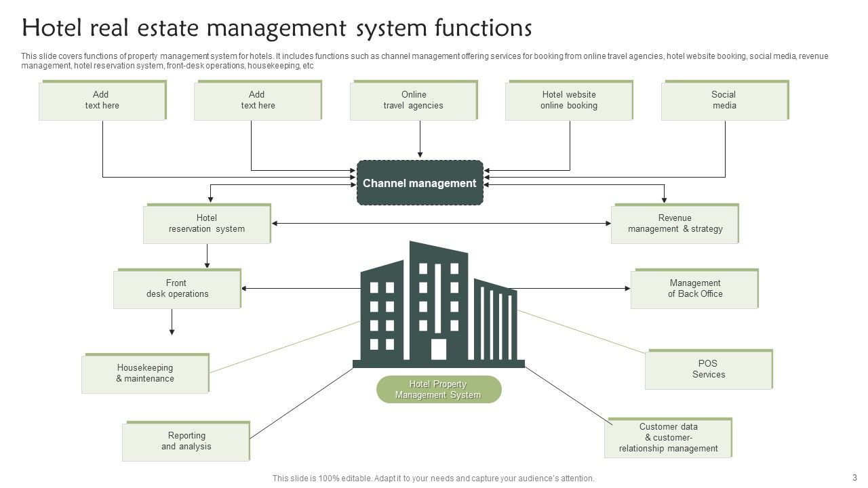Click the Revenue management & strategy box
868x488 pixels.
pyautogui.click(x=675, y=224)
